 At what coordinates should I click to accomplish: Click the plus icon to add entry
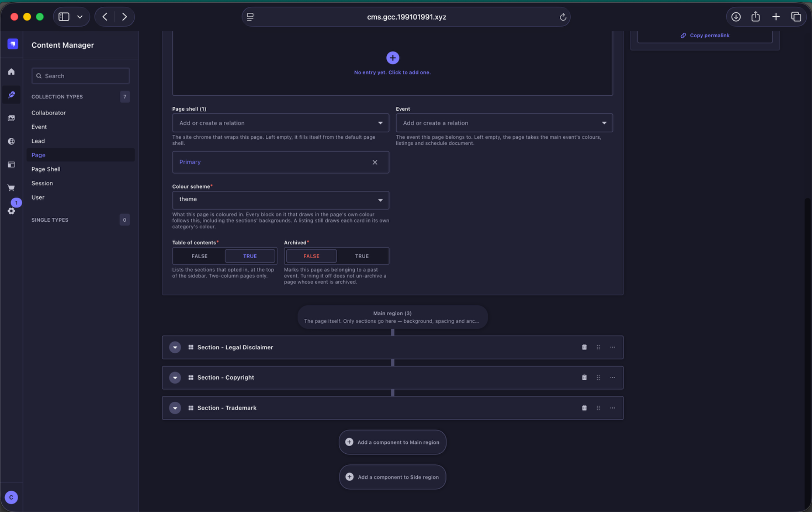pos(392,58)
